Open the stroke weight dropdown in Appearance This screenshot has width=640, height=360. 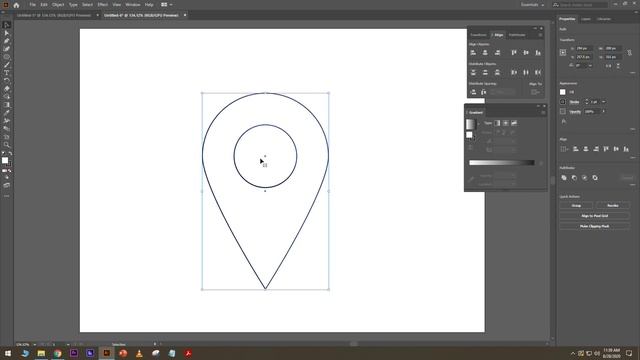(604, 102)
